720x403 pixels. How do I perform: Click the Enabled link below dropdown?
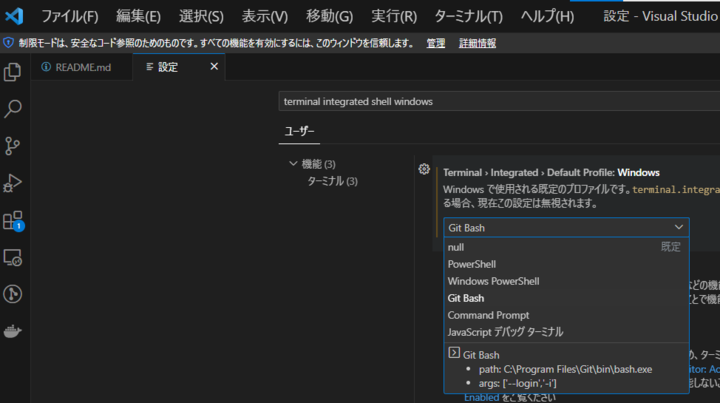click(481, 397)
